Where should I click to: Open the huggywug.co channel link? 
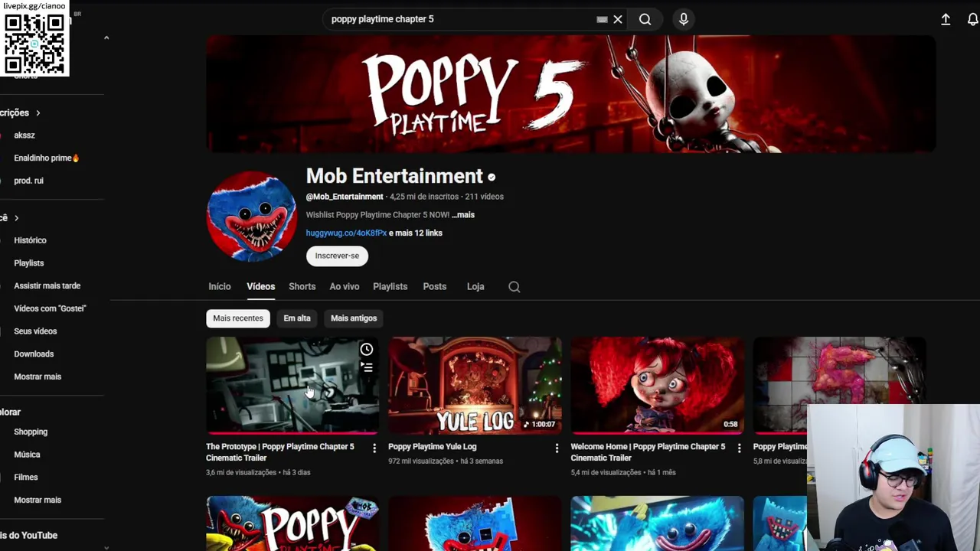[x=346, y=233]
